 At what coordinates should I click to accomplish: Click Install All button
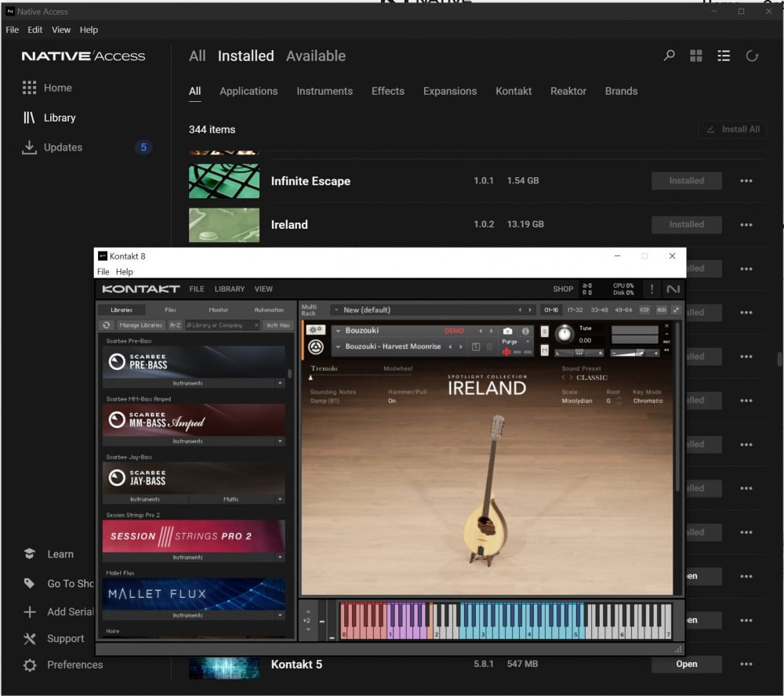click(732, 129)
